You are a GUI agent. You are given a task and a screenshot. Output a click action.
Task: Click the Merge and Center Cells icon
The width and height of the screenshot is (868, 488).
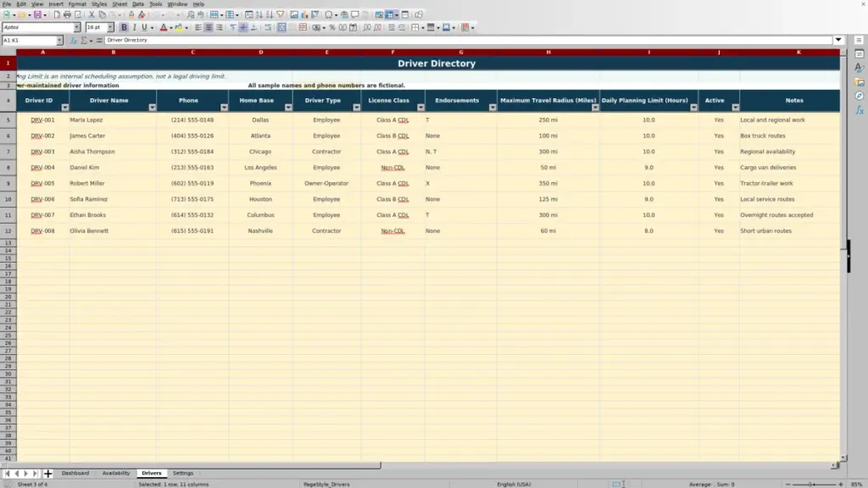[281, 28]
